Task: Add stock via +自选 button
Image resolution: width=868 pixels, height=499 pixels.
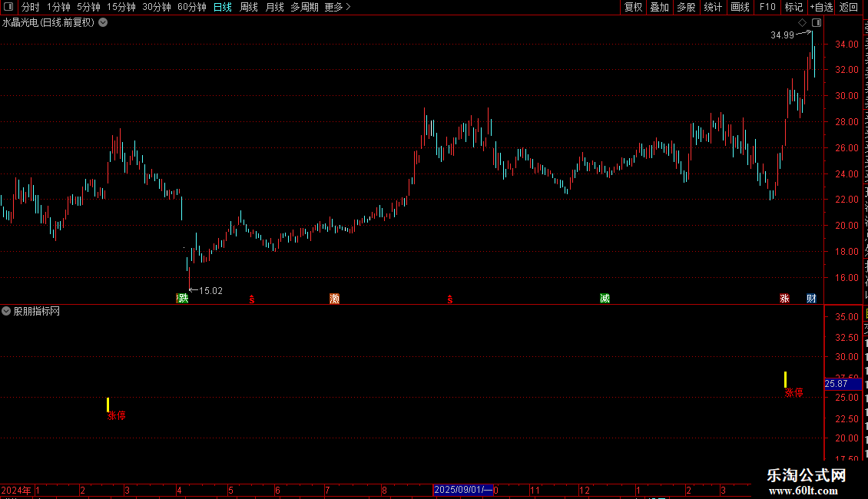Action: (x=821, y=7)
